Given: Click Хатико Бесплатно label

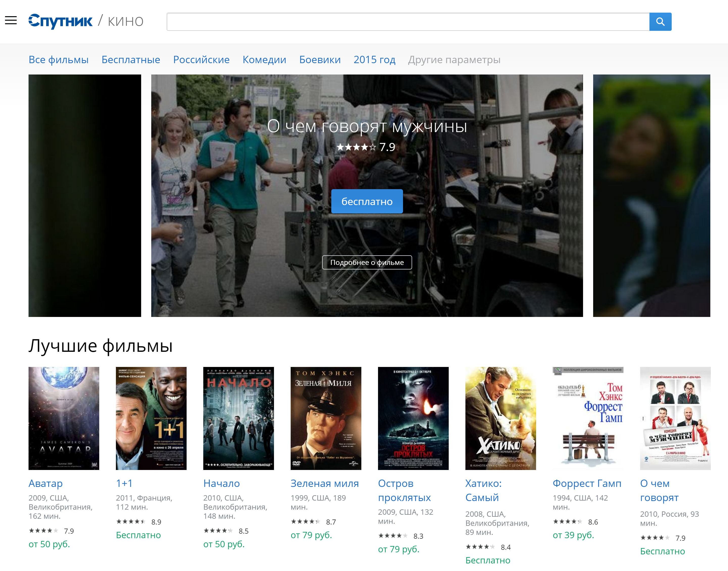Looking at the screenshot, I should (x=488, y=560).
